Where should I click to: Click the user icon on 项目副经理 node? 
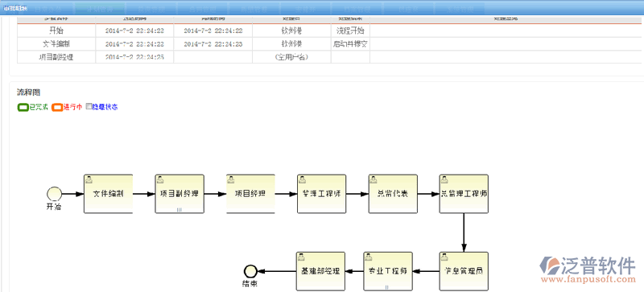coord(159,179)
